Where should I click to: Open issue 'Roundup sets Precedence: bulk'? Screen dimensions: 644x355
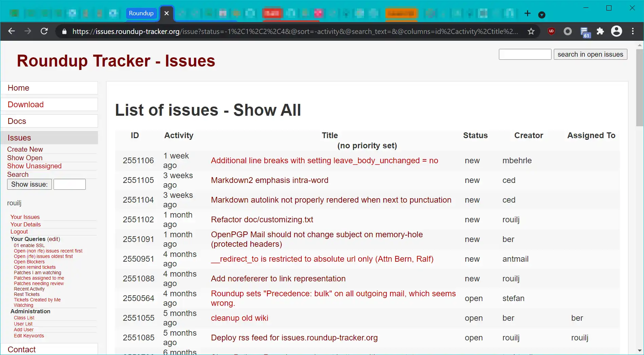[x=333, y=298]
